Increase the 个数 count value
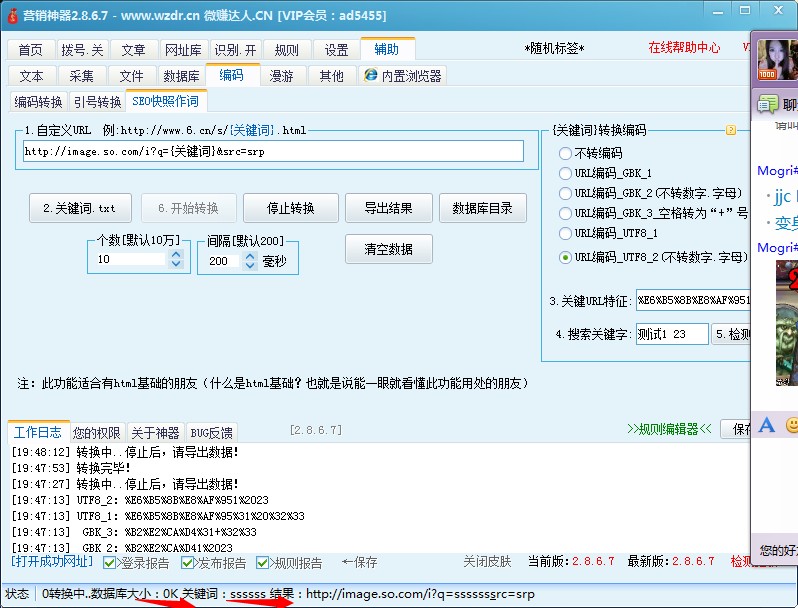Viewport: 798px width, 608px height. click(176, 254)
